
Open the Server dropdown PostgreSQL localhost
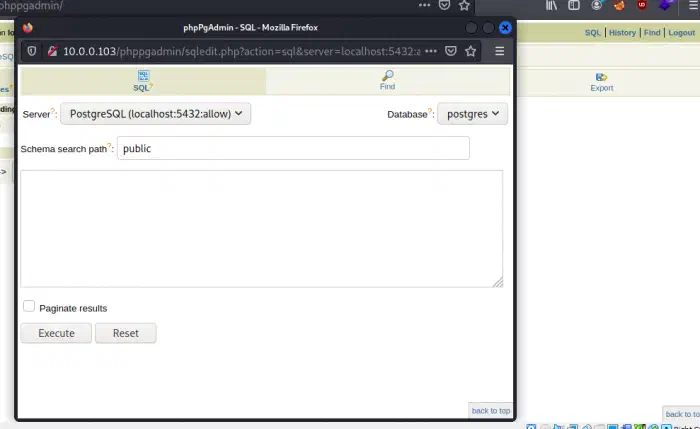155,114
